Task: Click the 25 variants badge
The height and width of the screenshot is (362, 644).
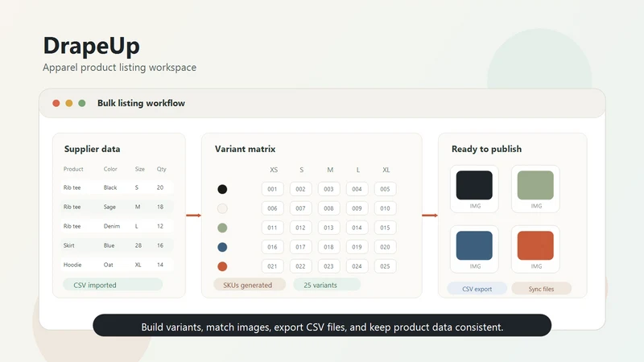Action: [327, 285]
